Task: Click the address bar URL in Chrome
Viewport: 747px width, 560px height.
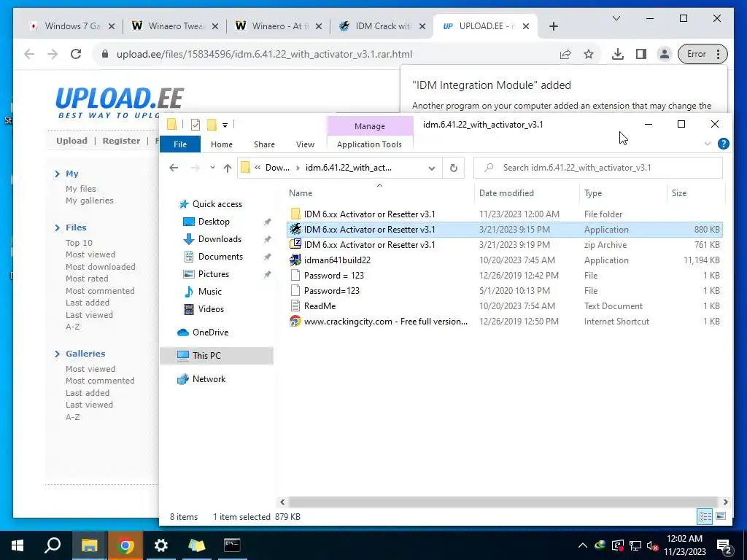Action: click(x=264, y=54)
